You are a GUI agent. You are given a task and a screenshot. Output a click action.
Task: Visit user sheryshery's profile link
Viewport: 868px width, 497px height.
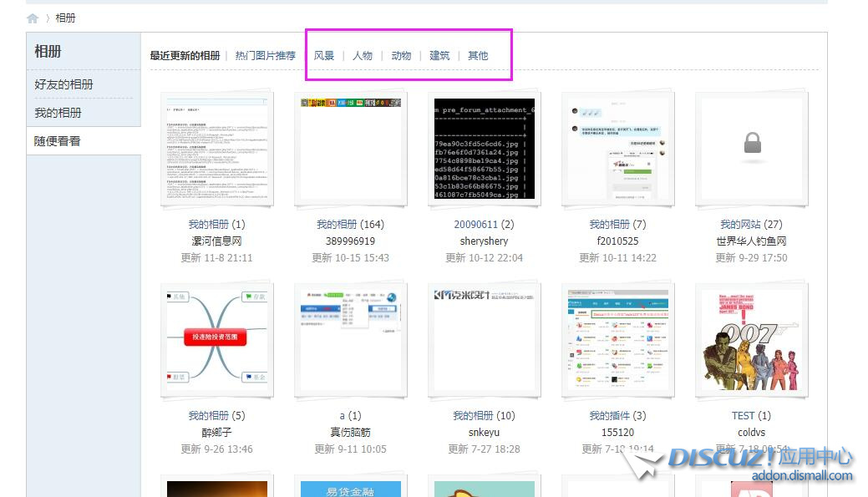tap(484, 241)
